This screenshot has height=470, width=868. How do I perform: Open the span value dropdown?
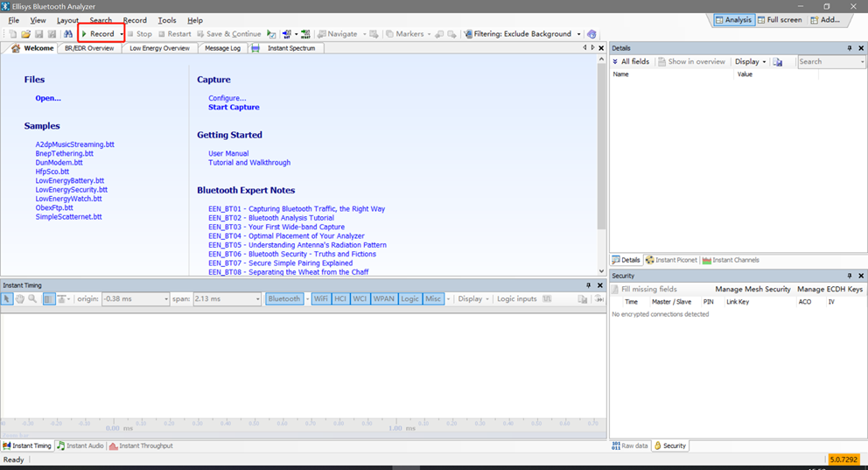point(257,299)
